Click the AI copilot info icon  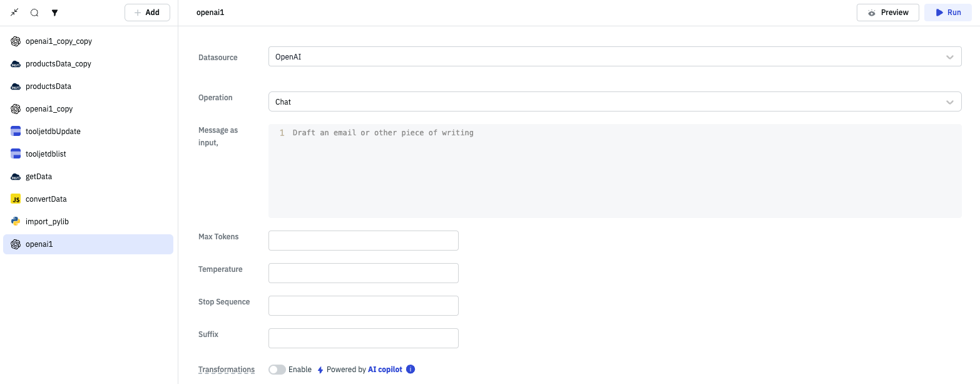pos(411,370)
